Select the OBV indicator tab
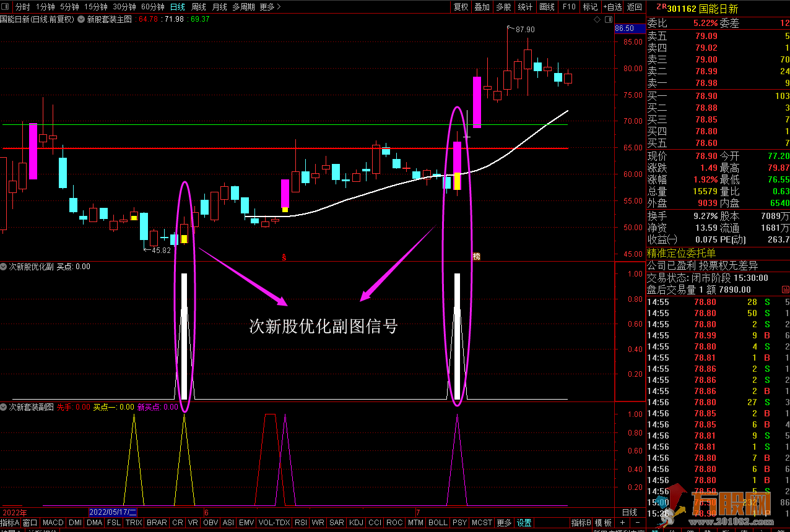 click(x=211, y=523)
